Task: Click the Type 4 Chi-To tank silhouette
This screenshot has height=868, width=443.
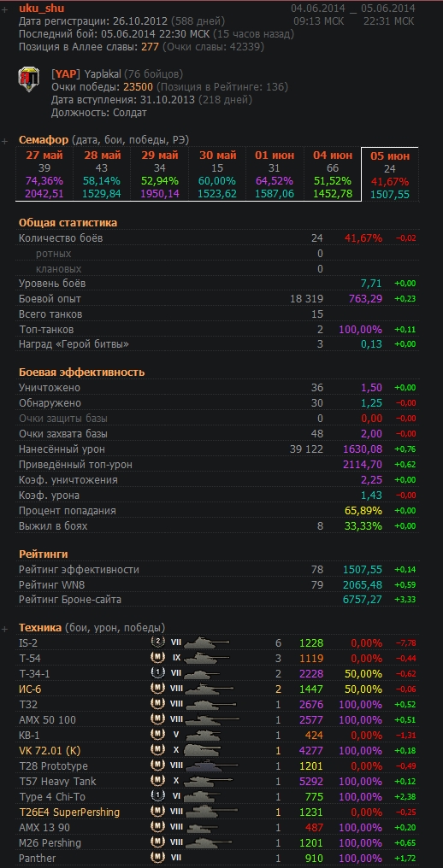Action: 203,797
